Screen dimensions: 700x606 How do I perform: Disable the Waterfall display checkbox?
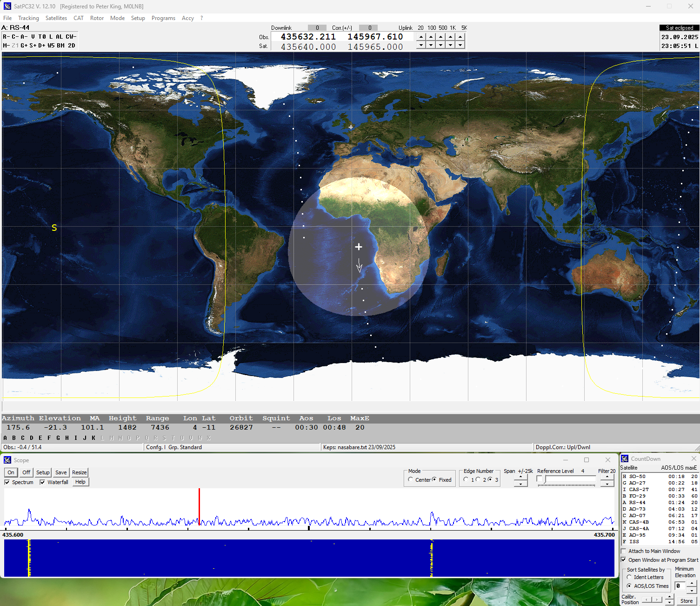click(42, 482)
